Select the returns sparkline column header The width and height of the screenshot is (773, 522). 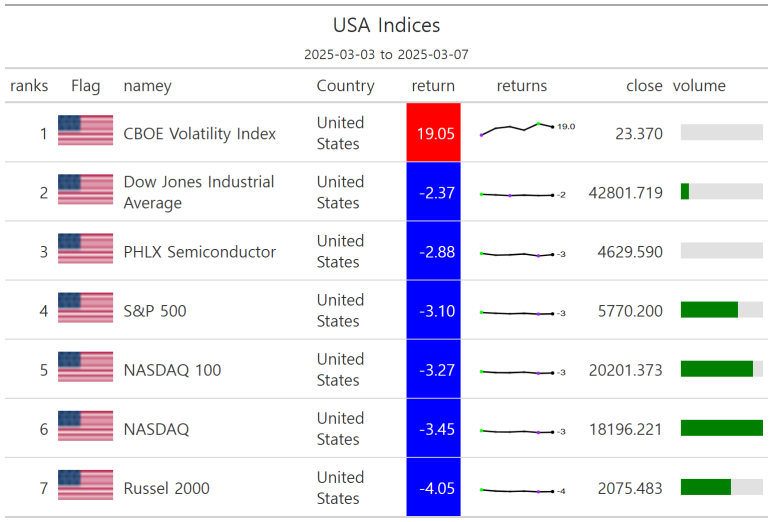(x=522, y=86)
